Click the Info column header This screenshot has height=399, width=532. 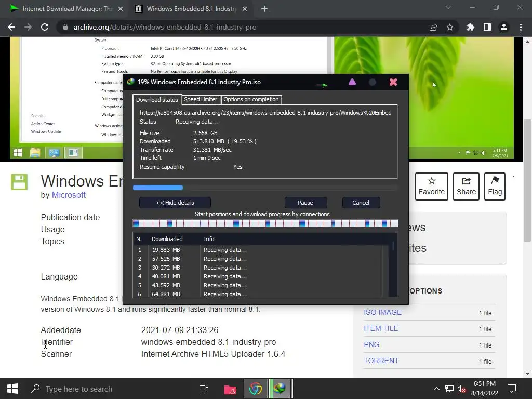[209, 239]
